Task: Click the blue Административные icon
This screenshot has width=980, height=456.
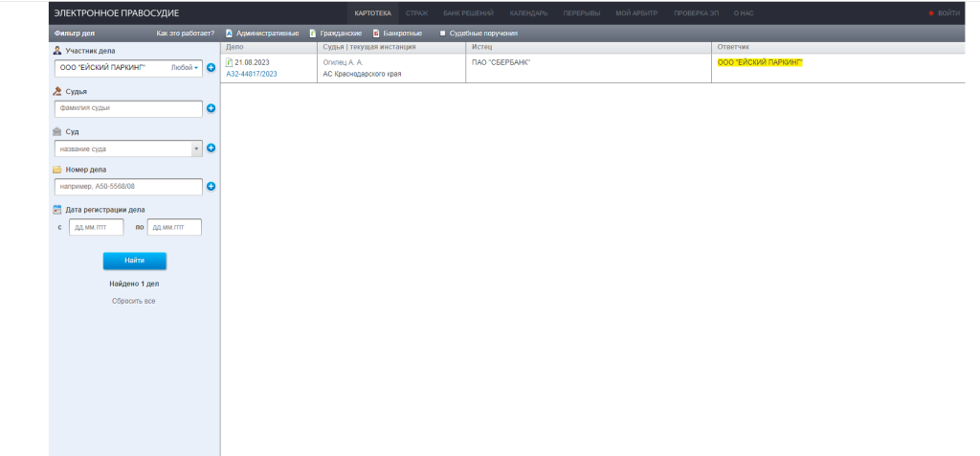Action: (x=229, y=34)
